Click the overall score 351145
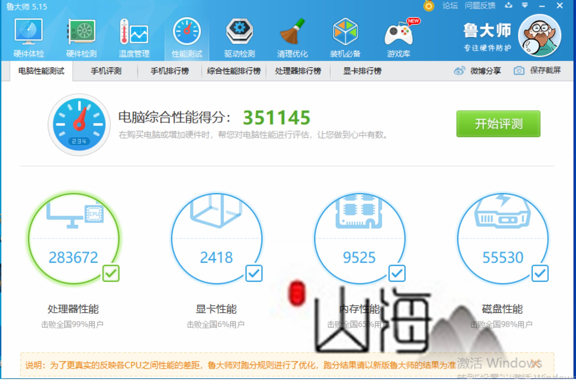576x392 pixels. tap(277, 118)
